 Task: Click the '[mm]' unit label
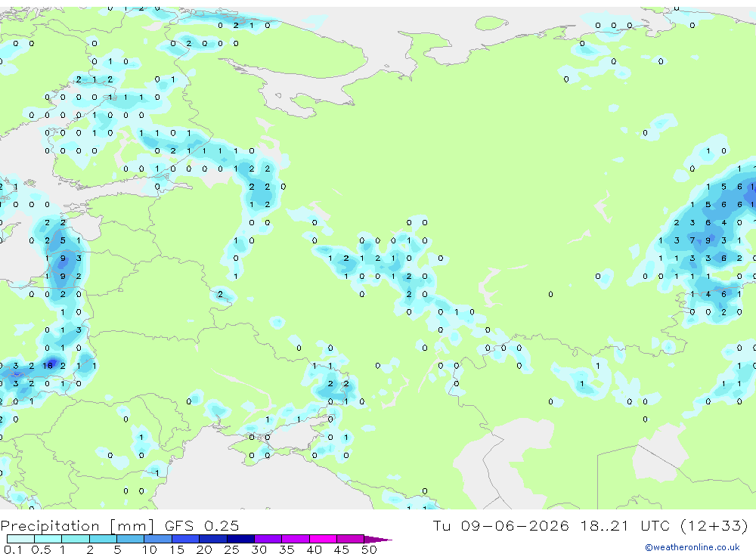tap(132, 526)
